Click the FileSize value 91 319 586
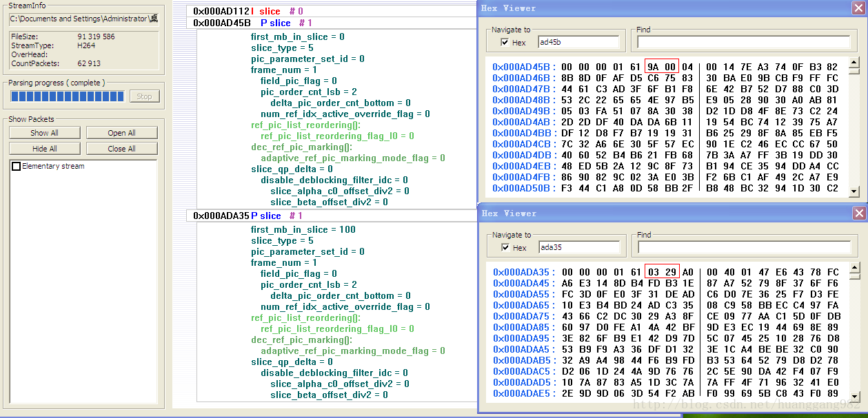 coord(96,36)
